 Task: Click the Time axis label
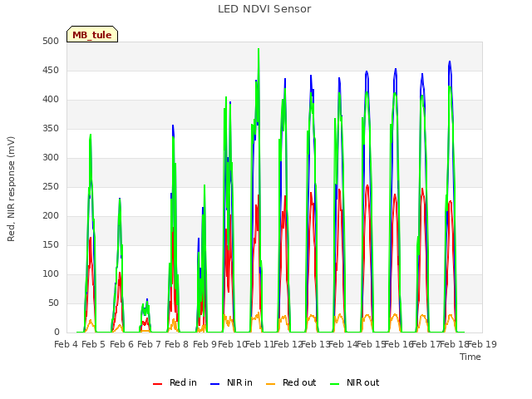(x=470, y=357)
